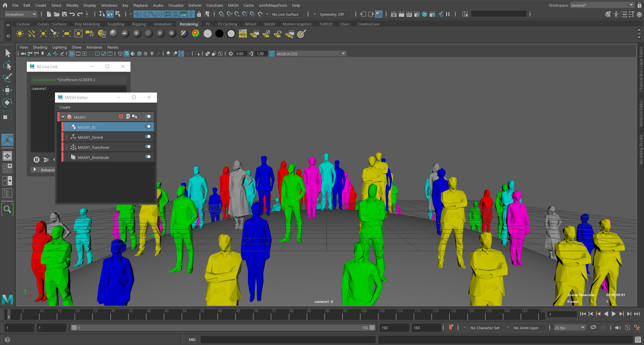Viewport: 644px width, 345px height.
Task: Select the Move tool in toolbox
Action: [x=7, y=90]
